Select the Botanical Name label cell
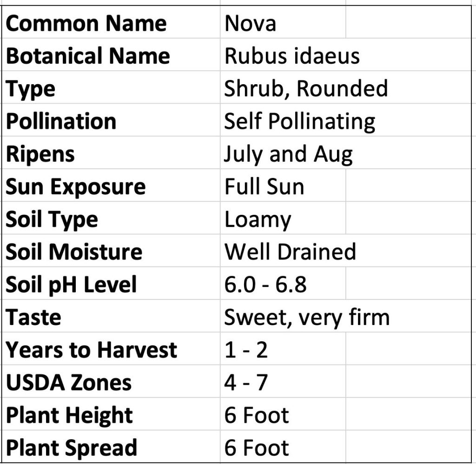Screen dimensions: 476x464 (111, 55)
